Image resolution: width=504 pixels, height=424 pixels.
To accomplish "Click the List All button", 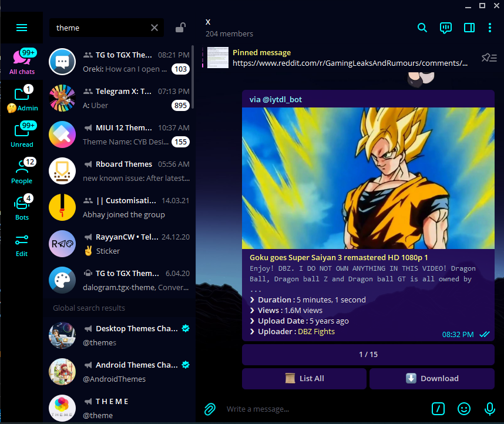I will click(304, 379).
